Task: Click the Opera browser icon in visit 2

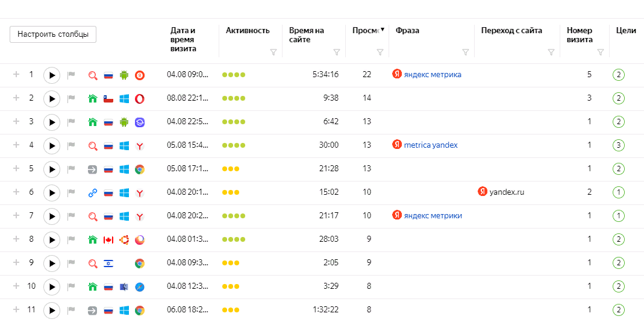Action: coord(139,99)
